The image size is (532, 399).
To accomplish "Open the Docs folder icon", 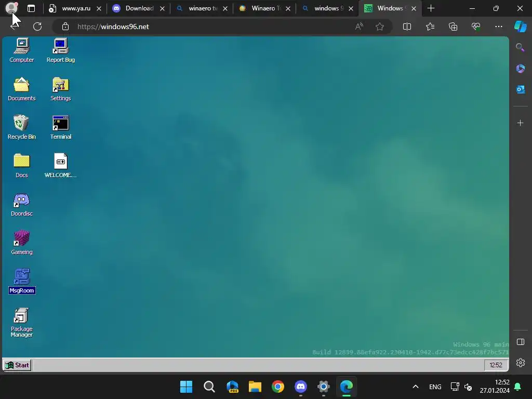I will (x=22, y=166).
